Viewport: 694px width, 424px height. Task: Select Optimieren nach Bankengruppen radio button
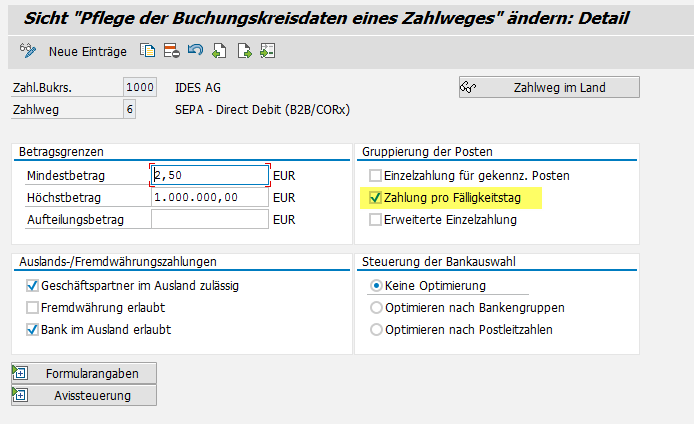376,308
